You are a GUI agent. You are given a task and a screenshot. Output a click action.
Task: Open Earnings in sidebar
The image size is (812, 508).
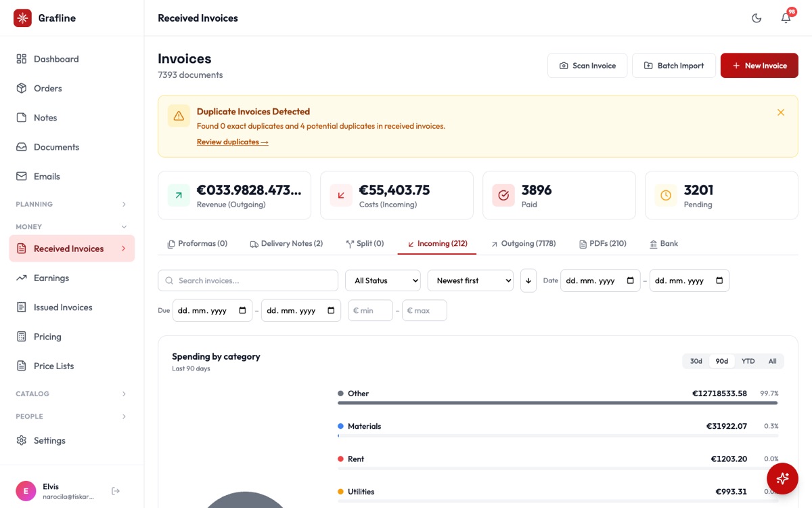(72, 278)
